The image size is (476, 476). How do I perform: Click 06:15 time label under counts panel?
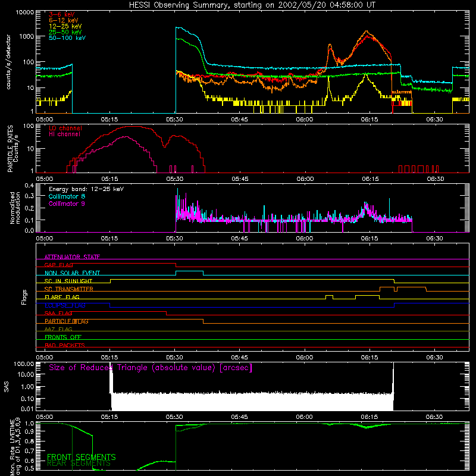pos(369,120)
